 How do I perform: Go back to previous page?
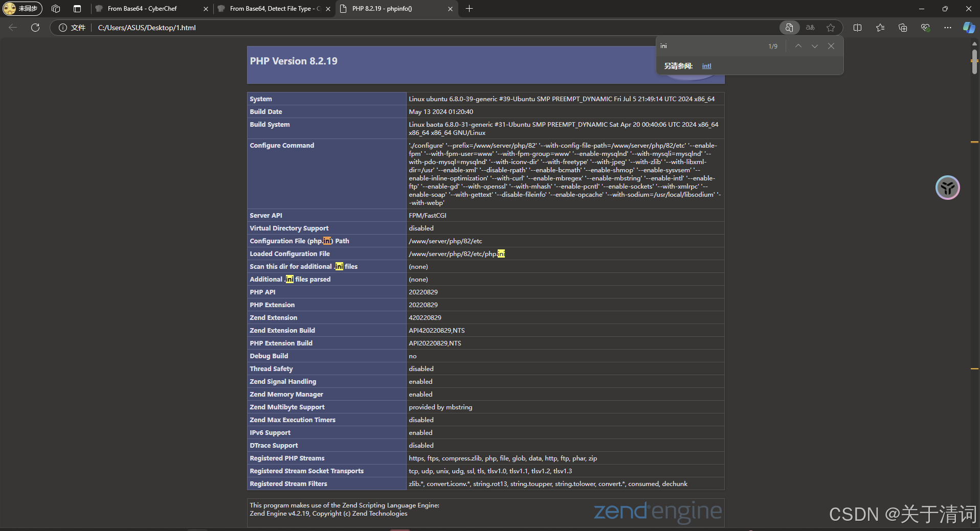coord(13,28)
